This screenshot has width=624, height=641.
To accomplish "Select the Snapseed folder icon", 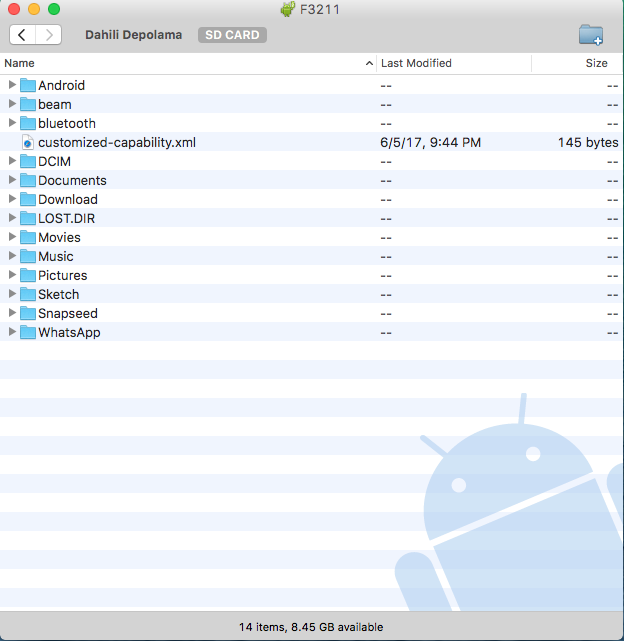I will point(28,313).
